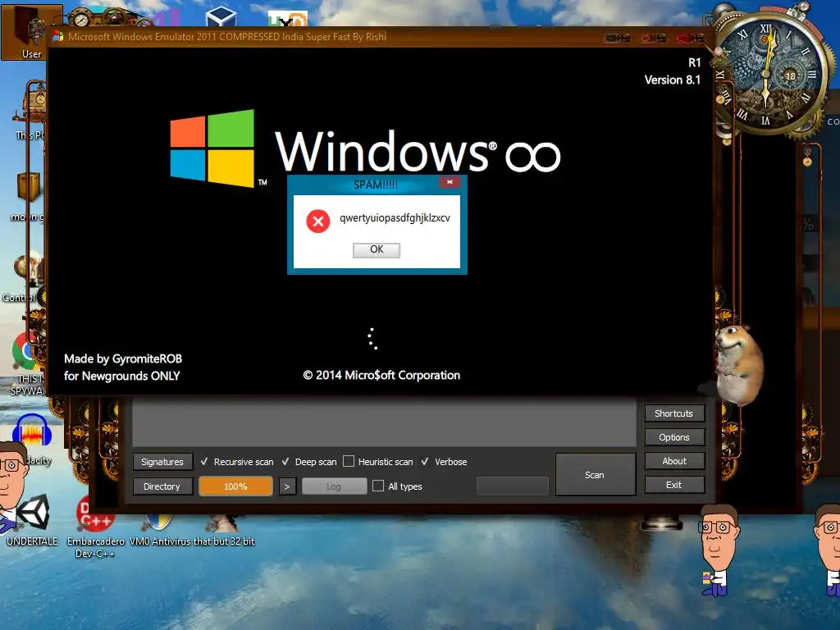This screenshot has width=840, height=630.
Task: Click the gray scan output area
Action: pos(384,423)
